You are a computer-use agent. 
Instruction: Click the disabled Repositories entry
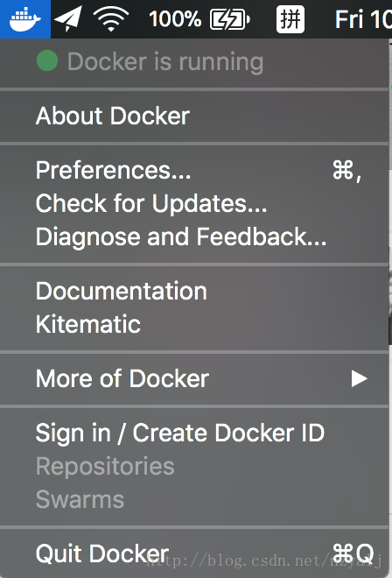pos(194,466)
